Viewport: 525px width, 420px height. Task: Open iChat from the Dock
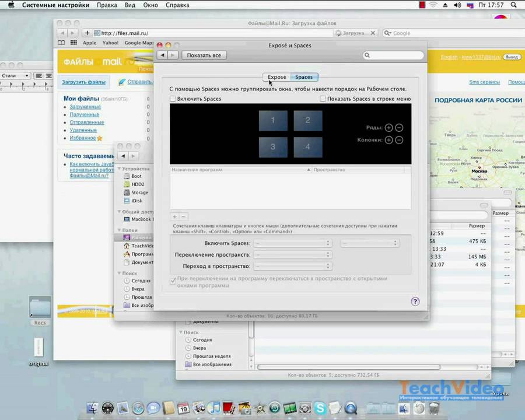click(153, 408)
